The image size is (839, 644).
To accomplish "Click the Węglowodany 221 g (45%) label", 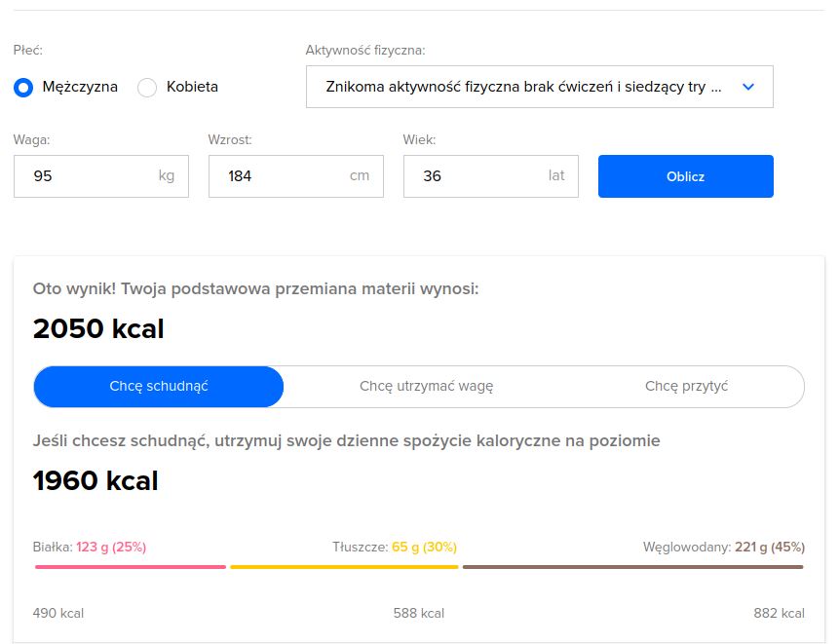I will 724,547.
